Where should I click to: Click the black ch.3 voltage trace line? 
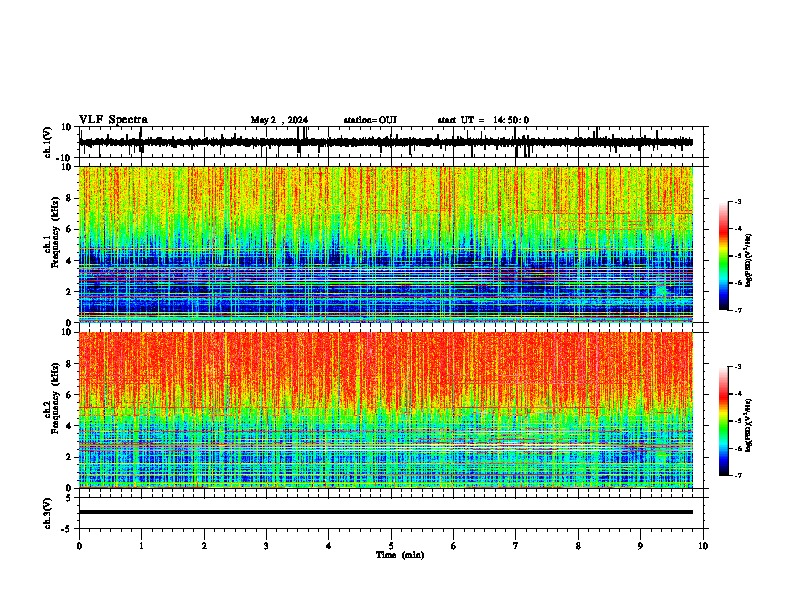386,512
